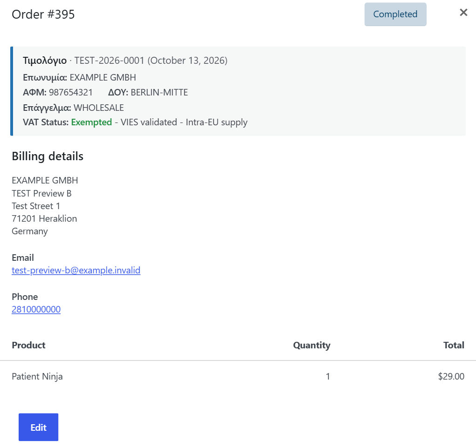The width and height of the screenshot is (476, 448).
Task: Click the Product column header
Action: 28,345
